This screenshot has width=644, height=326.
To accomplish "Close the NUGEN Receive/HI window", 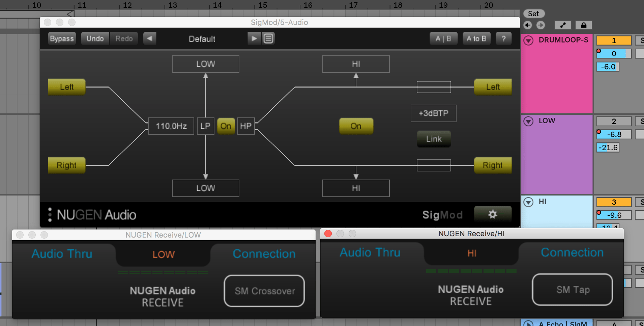I will [328, 234].
